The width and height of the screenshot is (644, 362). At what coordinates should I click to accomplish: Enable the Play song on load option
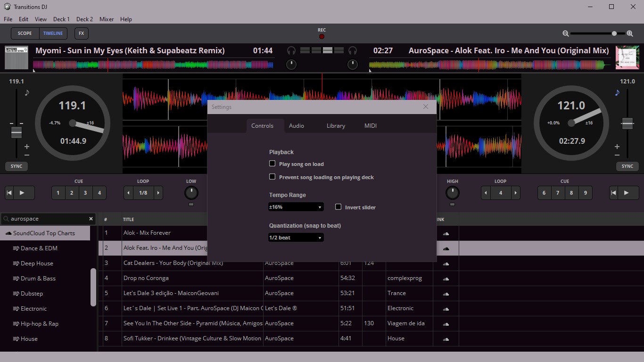click(272, 164)
